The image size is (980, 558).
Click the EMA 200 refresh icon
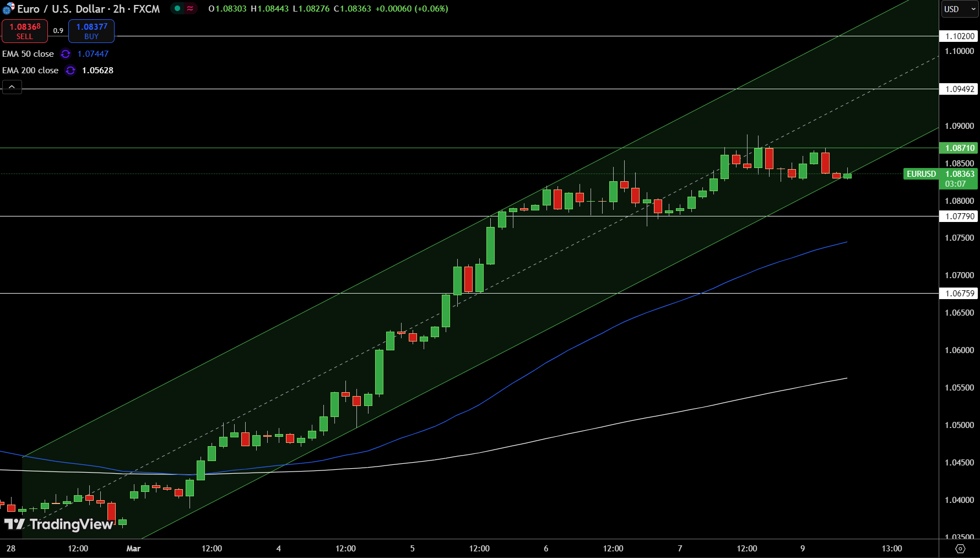(x=71, y=71)
